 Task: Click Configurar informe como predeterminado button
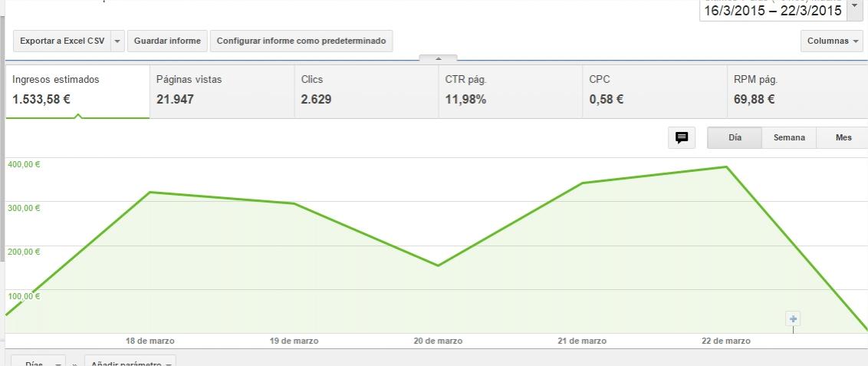click(301, 41)
